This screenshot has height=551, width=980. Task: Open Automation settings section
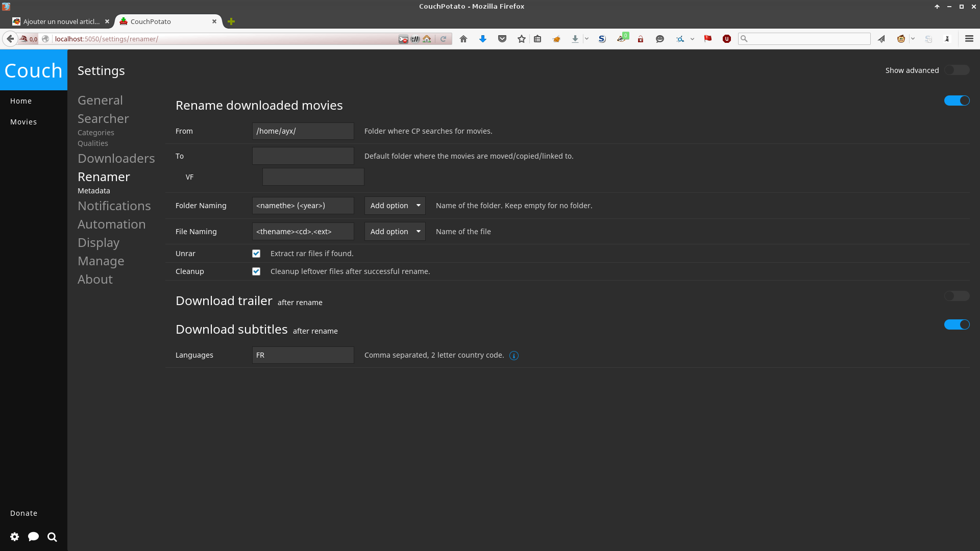click(112, 224)
